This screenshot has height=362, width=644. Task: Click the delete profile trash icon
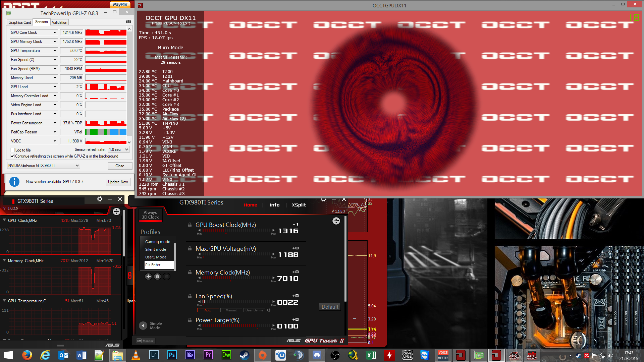(157, 277)
